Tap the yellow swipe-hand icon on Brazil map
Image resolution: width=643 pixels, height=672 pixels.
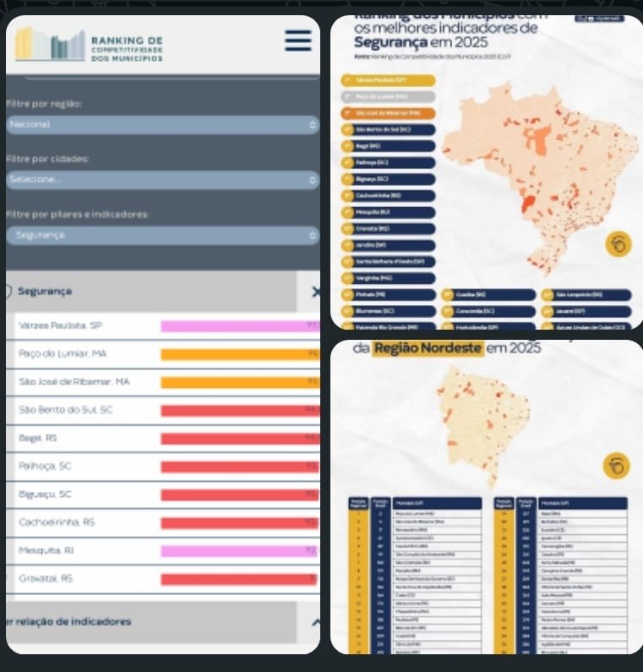pyautogui.click(x=618, y=245)
